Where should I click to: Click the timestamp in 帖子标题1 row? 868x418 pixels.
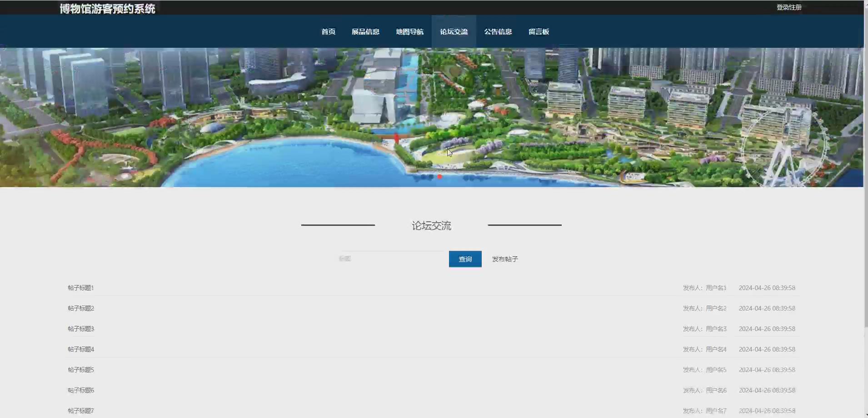767,288
